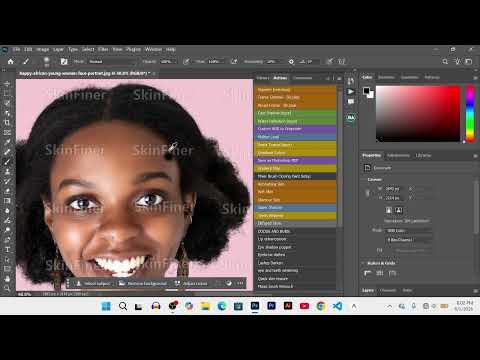
Task: Toggle paint symmetry options
Action: point(341,61)
